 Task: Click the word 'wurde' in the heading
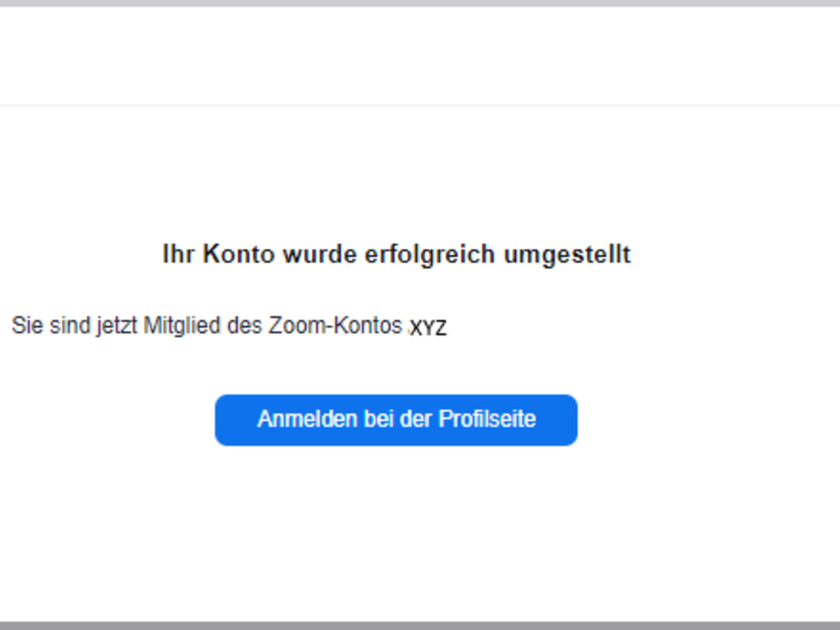[320, 254]
